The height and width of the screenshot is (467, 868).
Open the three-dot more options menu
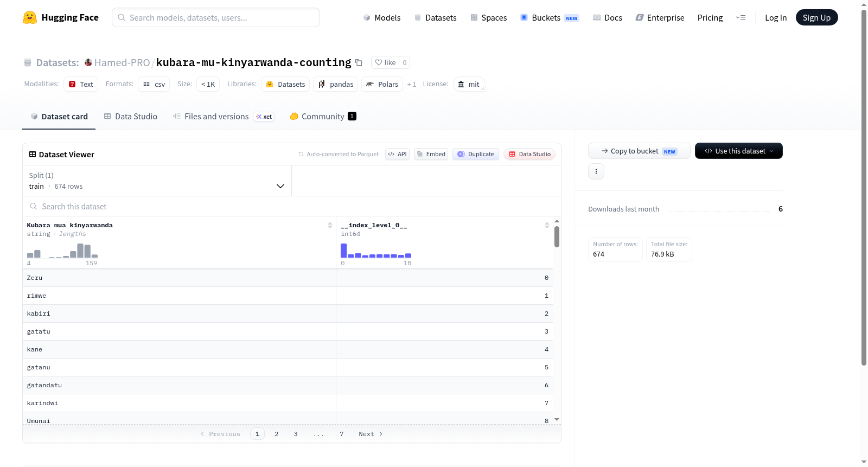point(596,171)
